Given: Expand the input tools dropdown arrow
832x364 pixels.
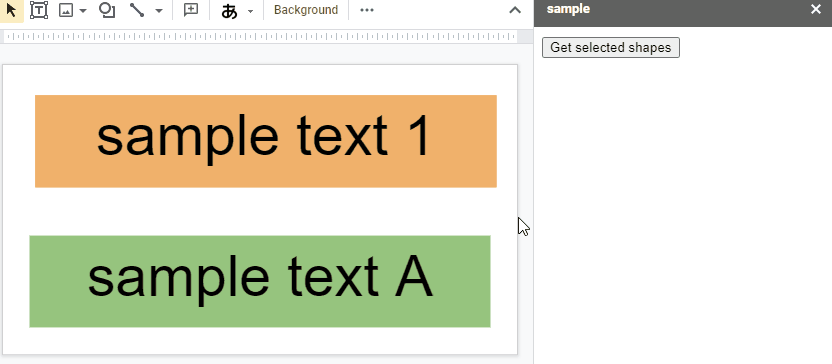Looking at the screenshot, I should coord(250,11).
